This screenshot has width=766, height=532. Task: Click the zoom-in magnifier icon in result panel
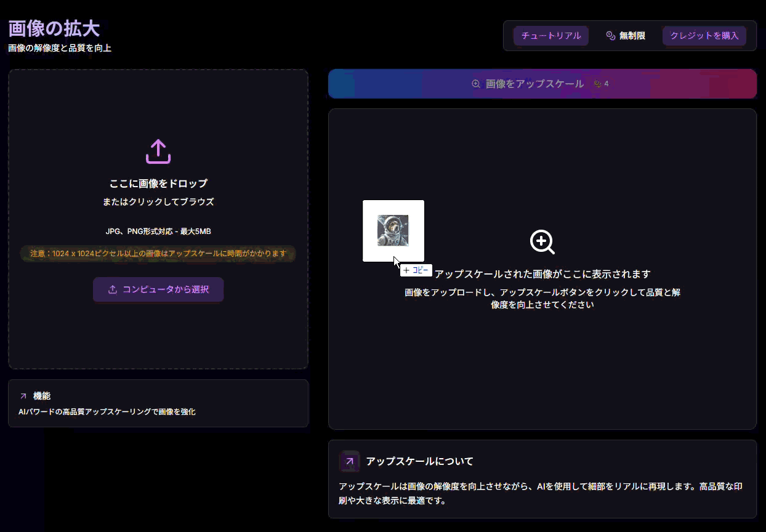pyautogui.click(x=542, y=242)
